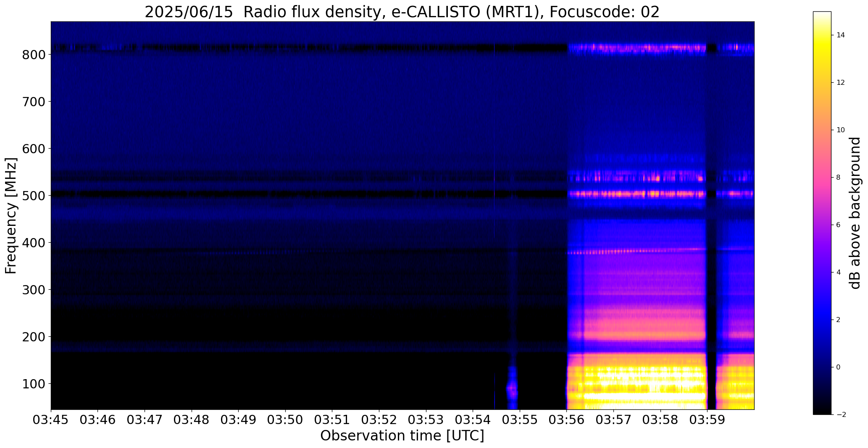Click the 03:47 time tick label
868x448 pixels.
pos(145,420)
